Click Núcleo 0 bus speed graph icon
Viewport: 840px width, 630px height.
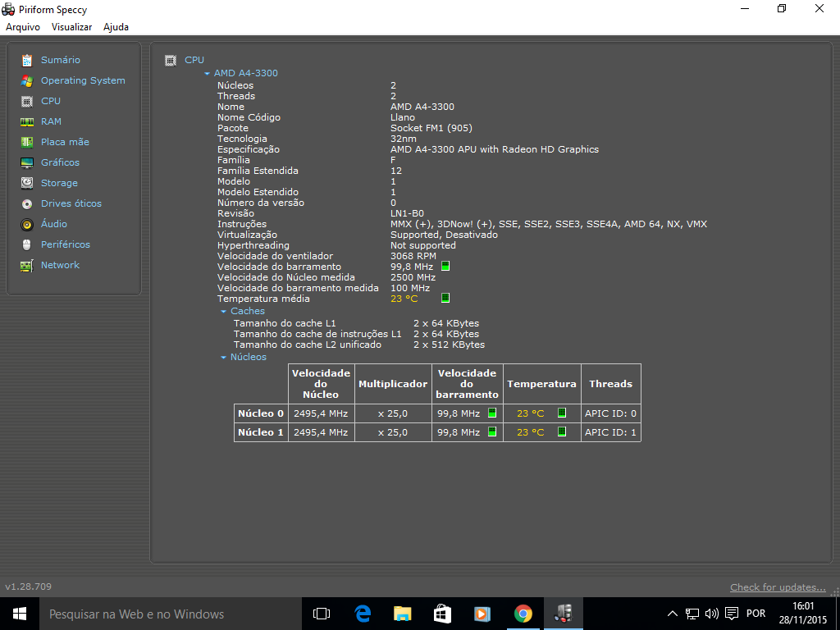click(x=492, y=413)
